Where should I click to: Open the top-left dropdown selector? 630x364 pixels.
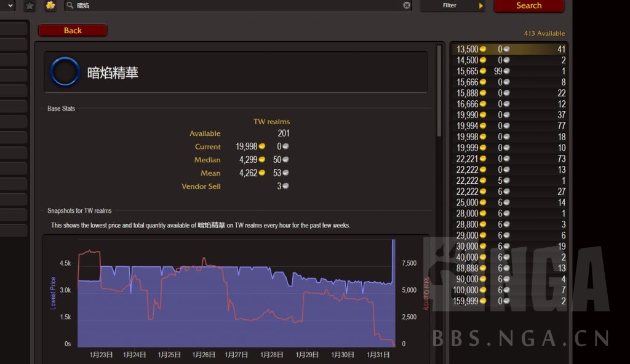[7, 6]
